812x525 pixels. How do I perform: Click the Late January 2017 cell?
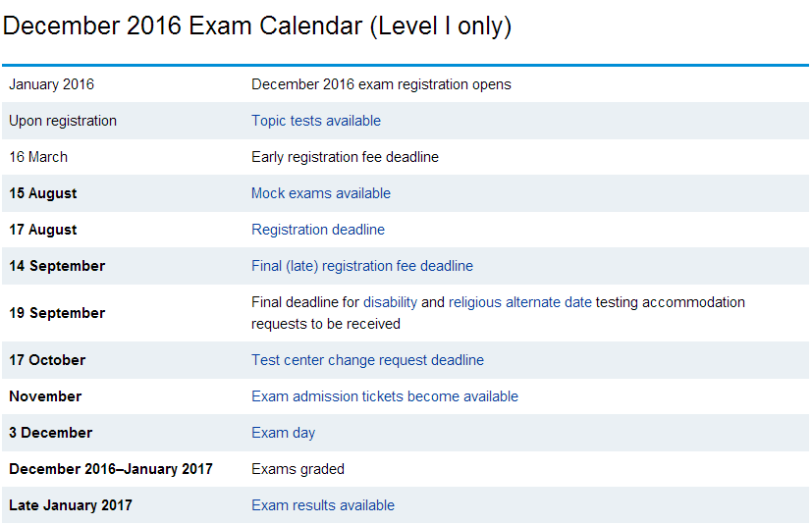[71, 505]
